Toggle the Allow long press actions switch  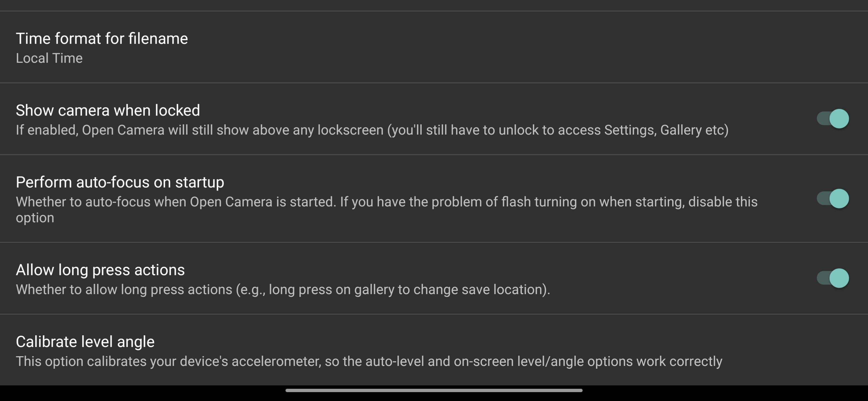pos(832,278)
